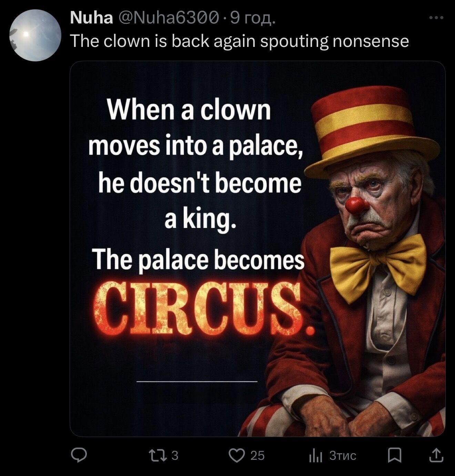Open Nuha's profile avatar
Viewport: 455px width, 476px height.
click(x=35, y=36)
